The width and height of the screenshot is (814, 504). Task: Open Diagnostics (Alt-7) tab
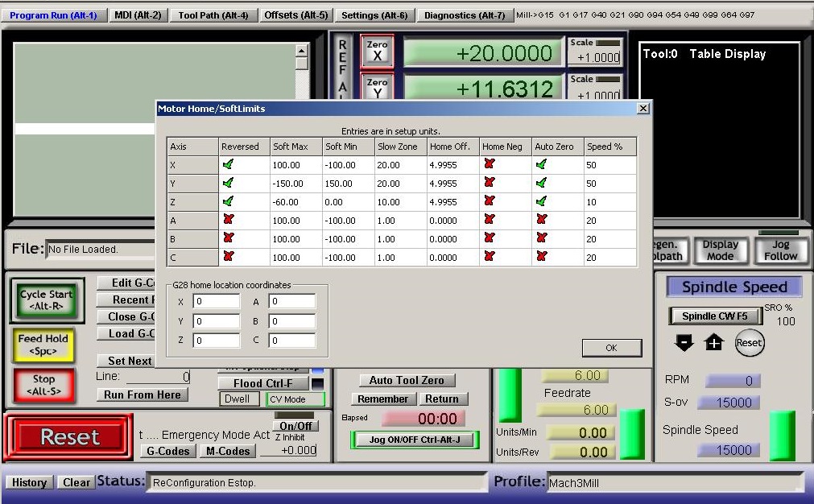click(465, 15)
